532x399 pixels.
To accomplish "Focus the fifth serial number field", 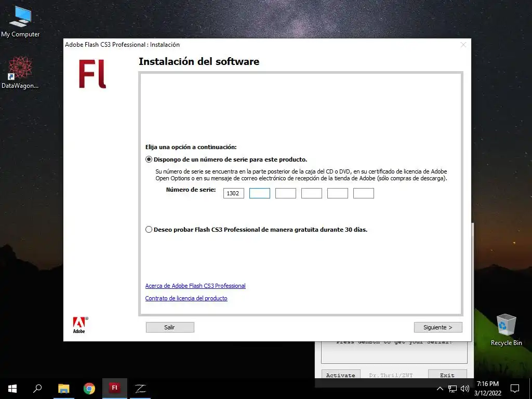I will click(x=337, y=193).
